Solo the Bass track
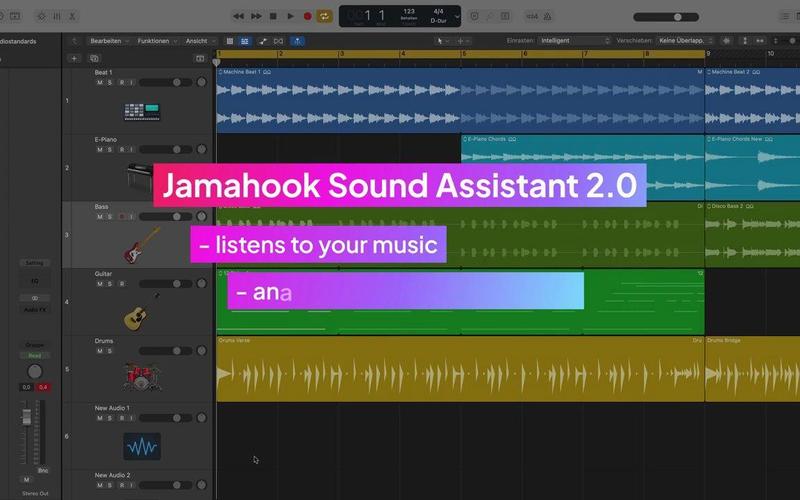The image size is (800, 500). tap(110, 217)
